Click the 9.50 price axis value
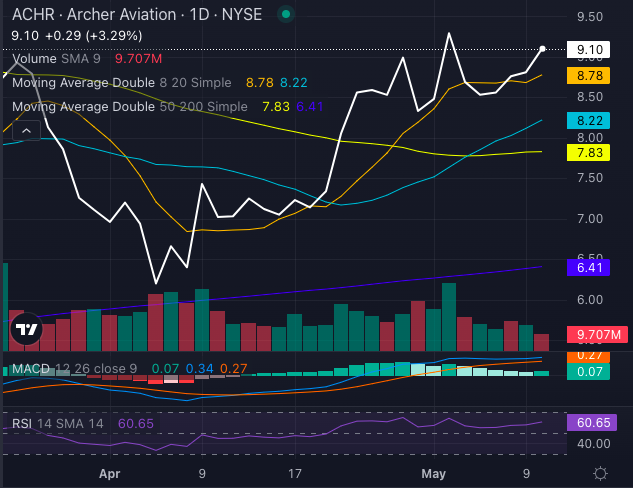The height and width of the screenshot is (488, 633). 590,17
